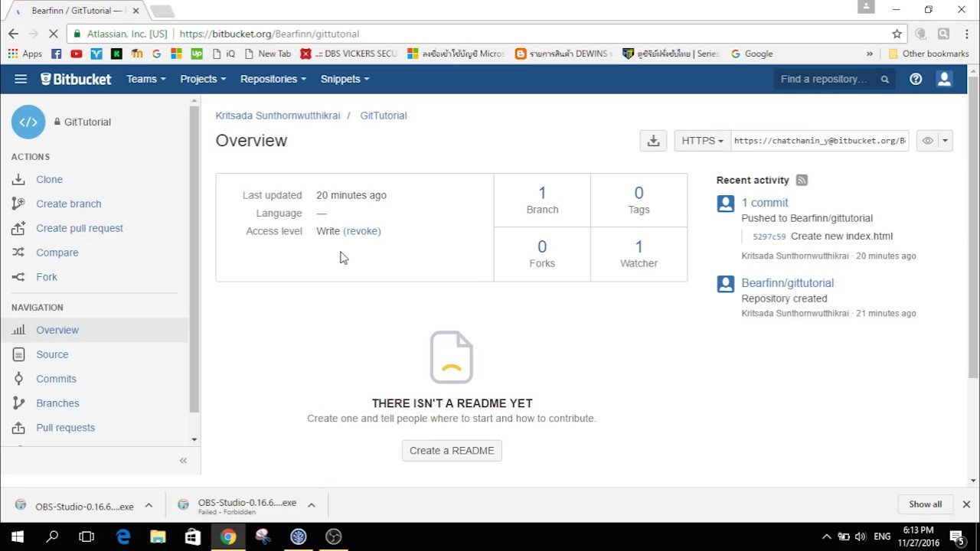Open the Recent activity RSS feed icon
This screenshot has width=980, height=551.
pyautogui.click(x=802, y=180)
